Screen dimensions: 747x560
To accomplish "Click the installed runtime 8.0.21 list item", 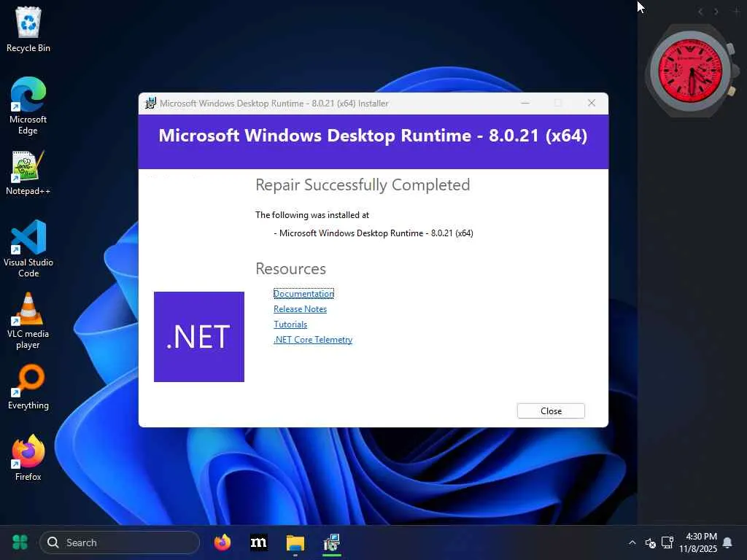I will pyautogui.click(x=373, y=233).
